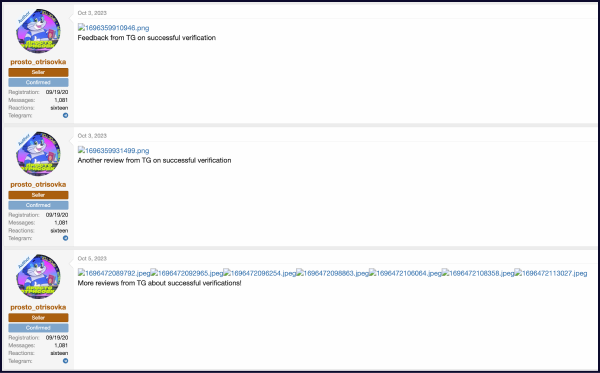Click Oct 3, 2023 date above 'Feedback from TG'
The image size is (600, 373).
point(92,13)
